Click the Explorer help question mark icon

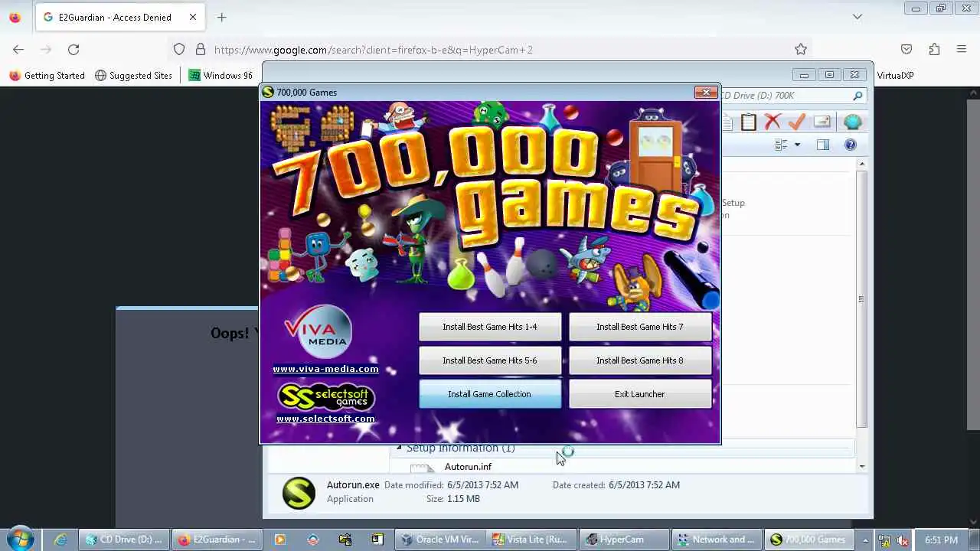point(850,145)
